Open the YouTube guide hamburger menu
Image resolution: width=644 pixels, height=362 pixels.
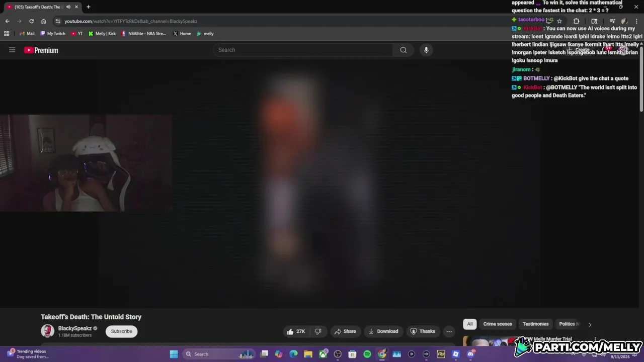[x=12, y=50]
